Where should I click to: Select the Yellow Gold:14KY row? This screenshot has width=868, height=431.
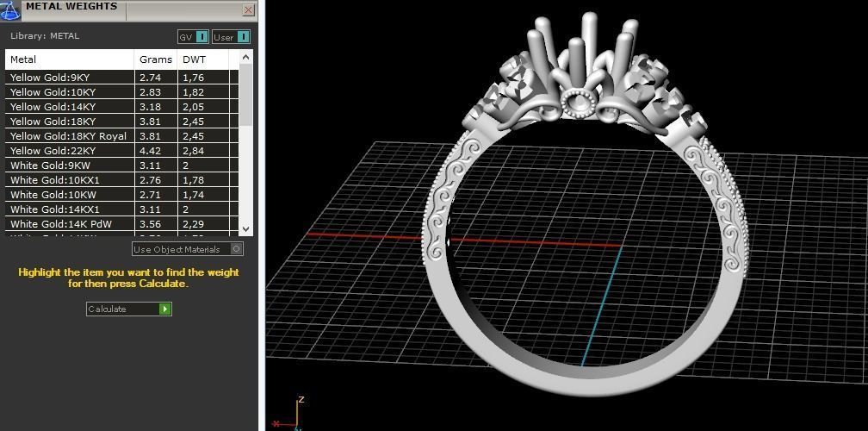121,107
